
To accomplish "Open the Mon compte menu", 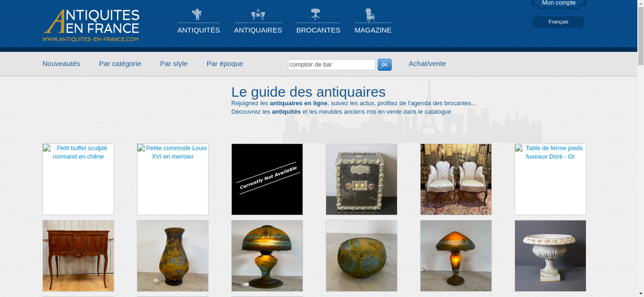I will tap(559, 3).
